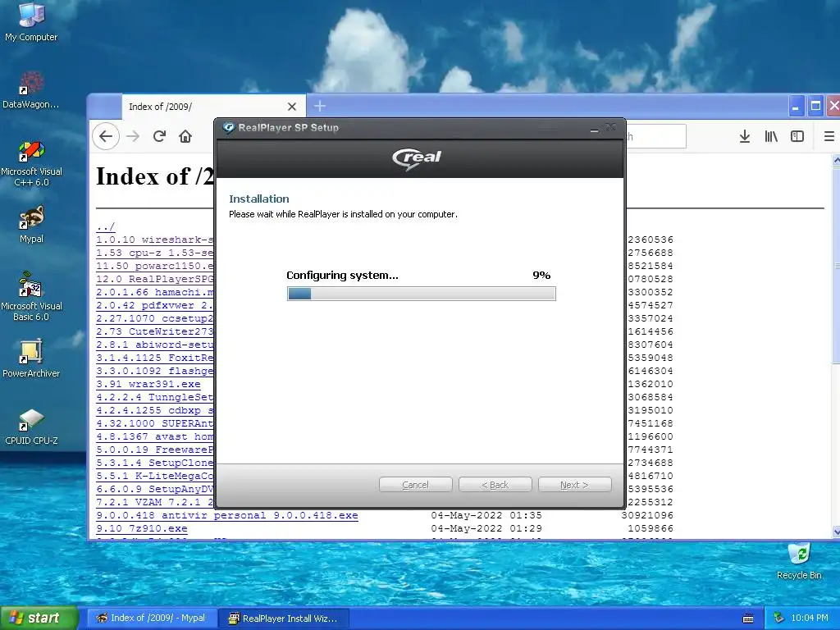Open the 4.2.2.4 TunngleSetup link
Image resolution: width=840 pixels, height=630 pixels.
click(155, 397)
